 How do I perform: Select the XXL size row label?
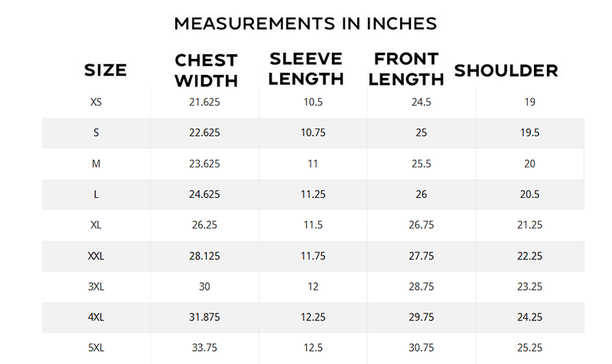(96, 256)
